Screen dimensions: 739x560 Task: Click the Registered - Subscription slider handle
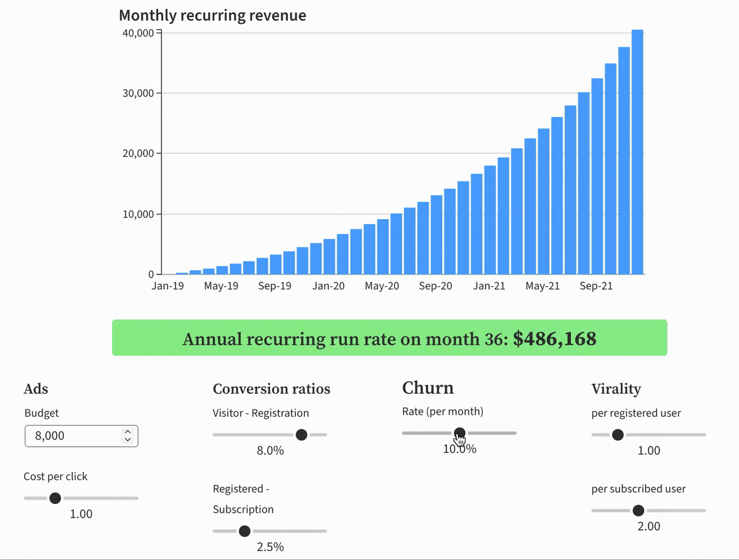click(244, 531)
